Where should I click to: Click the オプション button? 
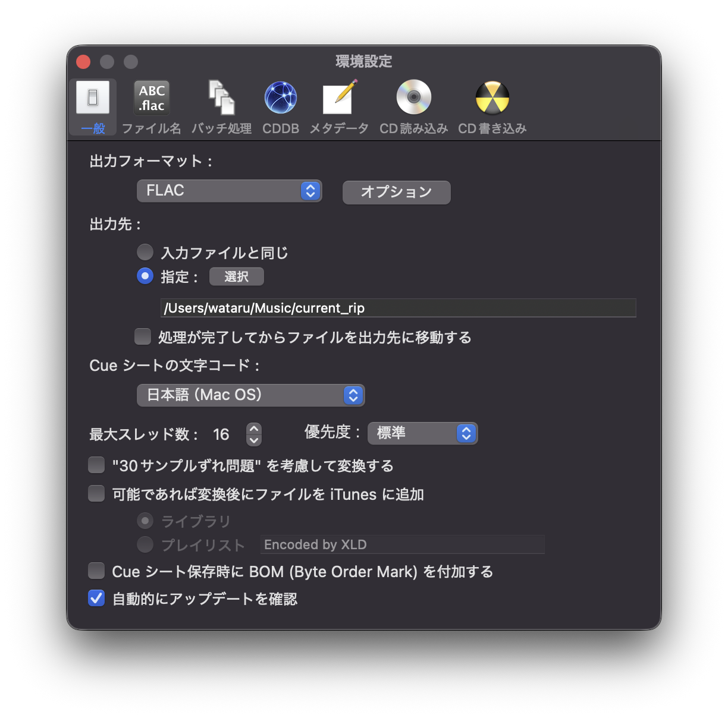click(x=396, y=192)
